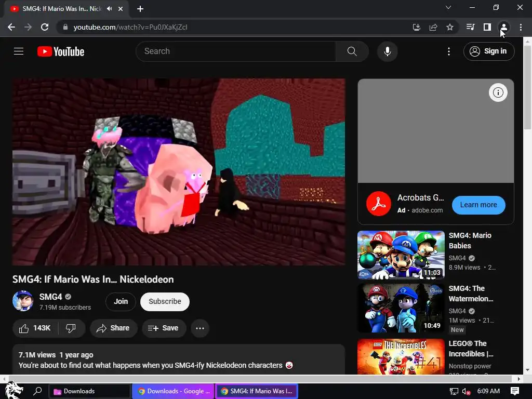The image size is (532, 399).
Task: Open the Adobe Acrobat ad logo
Action: [378, 204]
